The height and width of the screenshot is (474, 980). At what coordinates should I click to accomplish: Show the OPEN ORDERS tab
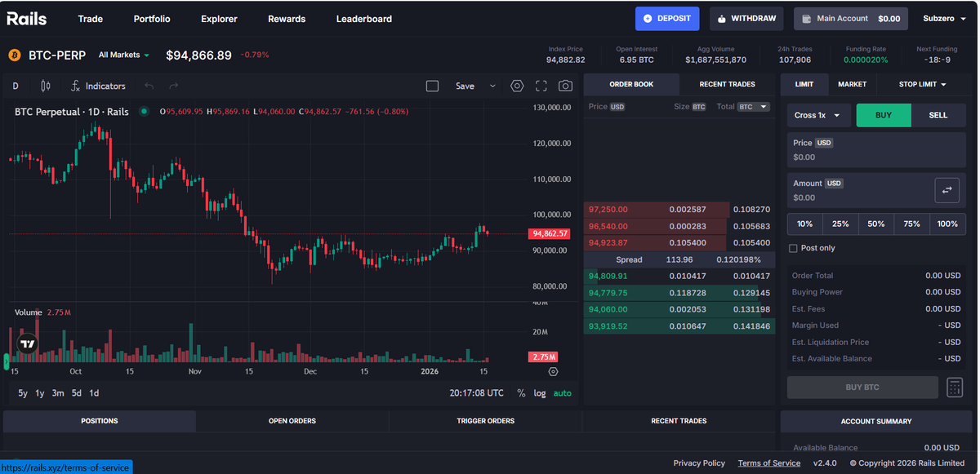[x=292, y=421]
